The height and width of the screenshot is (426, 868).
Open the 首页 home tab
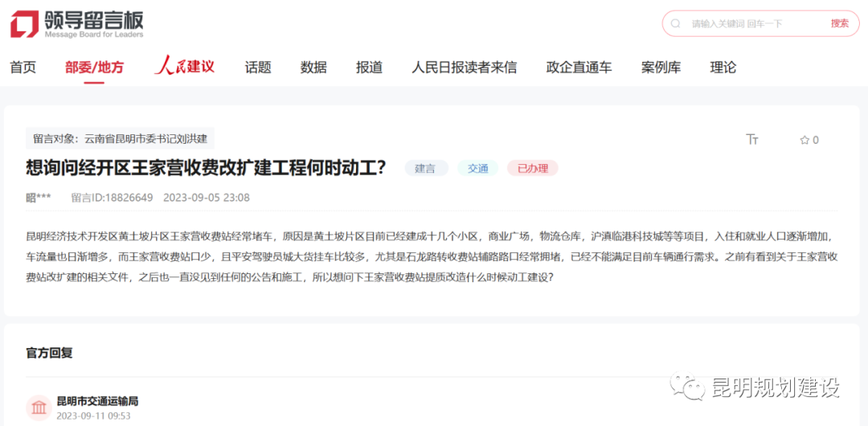pos(23,68)
